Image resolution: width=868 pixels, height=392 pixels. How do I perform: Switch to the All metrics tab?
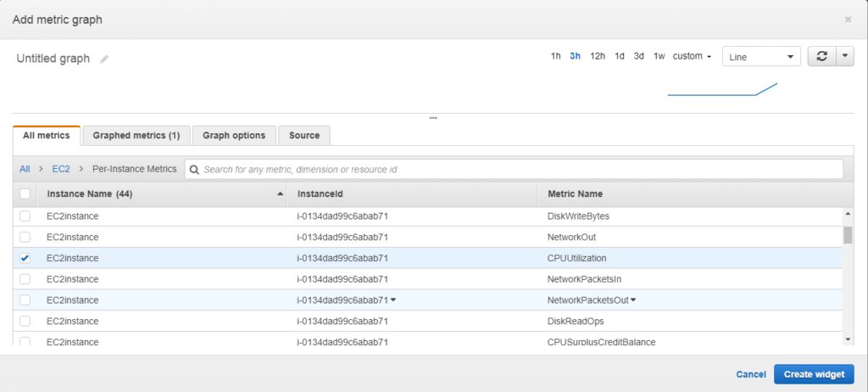[x=47, y=135]
